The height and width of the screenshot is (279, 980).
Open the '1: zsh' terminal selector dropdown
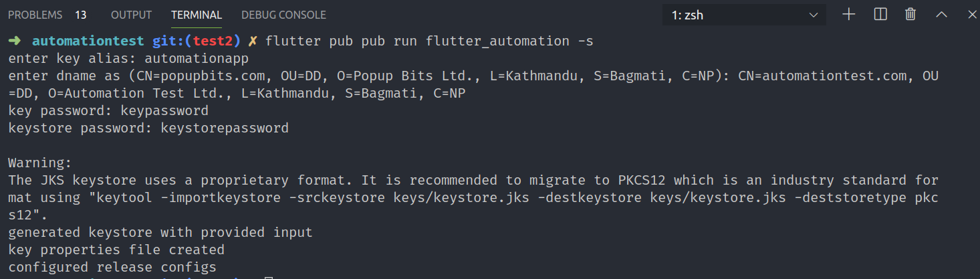tap(744, 15)
